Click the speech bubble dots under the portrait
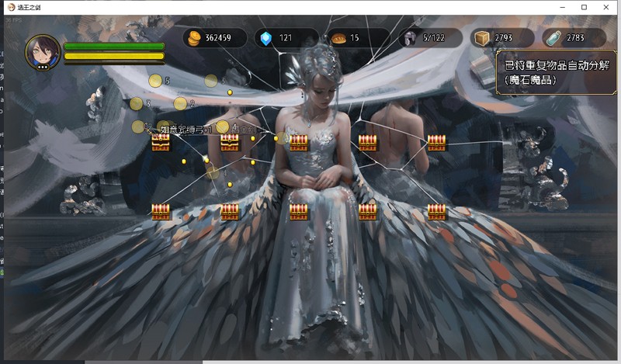The height and width of the screenshot is (364, 621). (x=43, y=68)
